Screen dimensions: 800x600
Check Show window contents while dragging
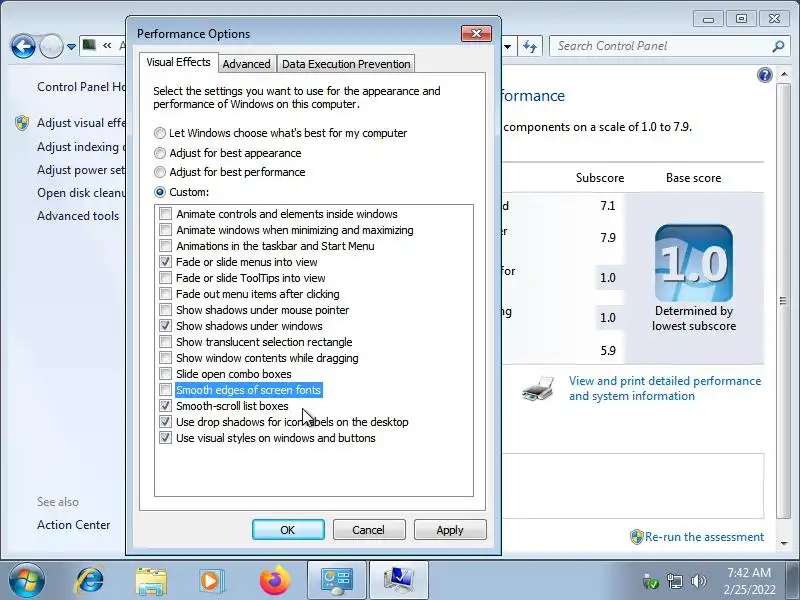pyautogui.click(x=165, y=358)
